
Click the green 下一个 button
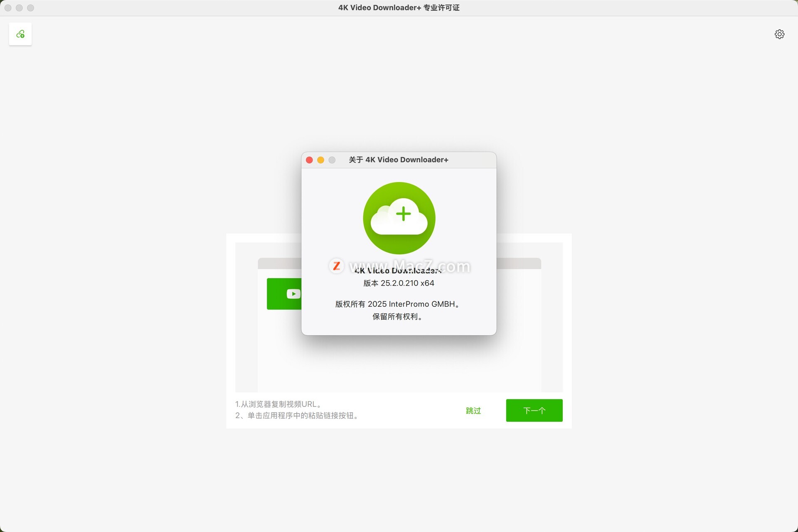534,411
